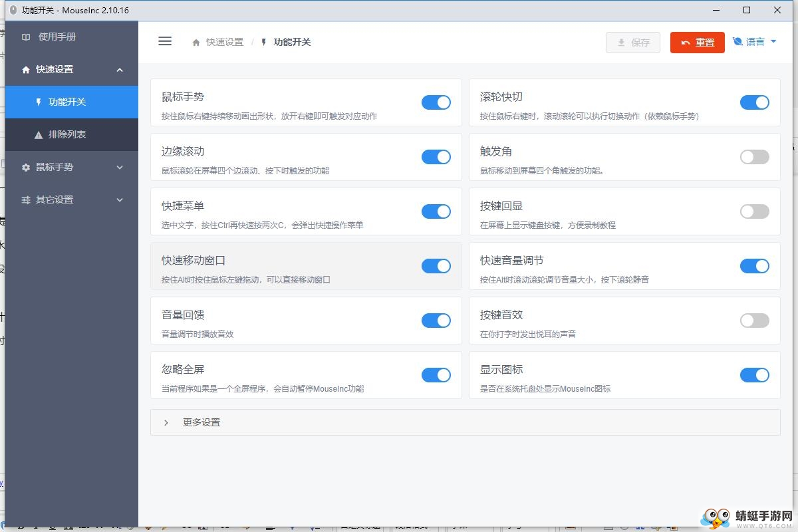
Task: Click the home icon in breadcrumb
Action: [196, 43]
